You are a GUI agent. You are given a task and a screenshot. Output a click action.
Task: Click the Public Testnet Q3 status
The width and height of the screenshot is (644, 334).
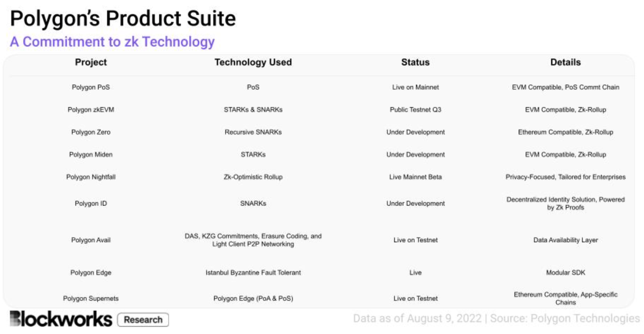coord(415,110)
